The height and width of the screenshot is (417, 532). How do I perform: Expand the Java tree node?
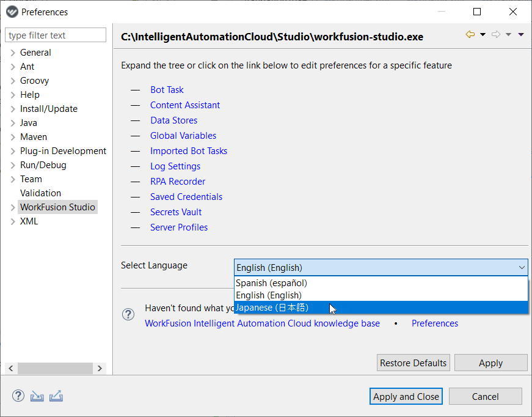coord(13,123)
